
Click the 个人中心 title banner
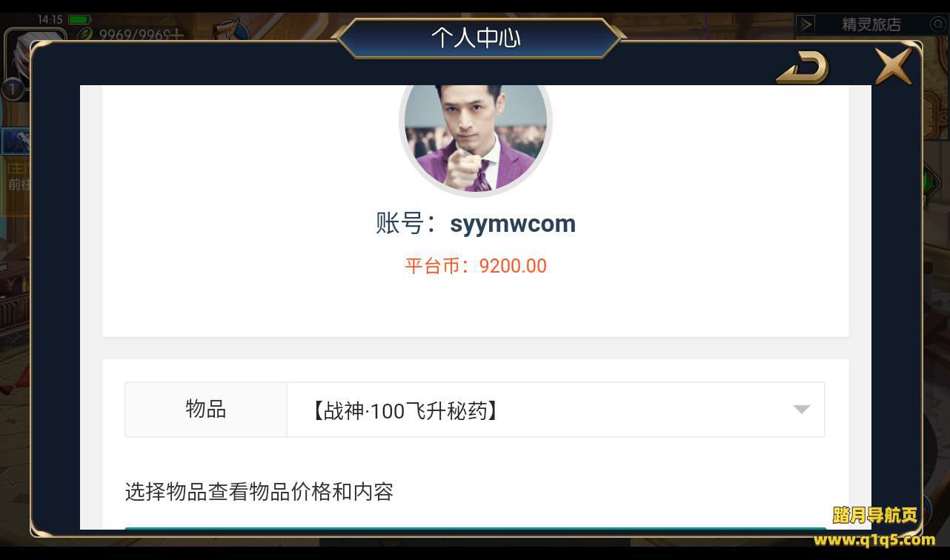[476, 38]
